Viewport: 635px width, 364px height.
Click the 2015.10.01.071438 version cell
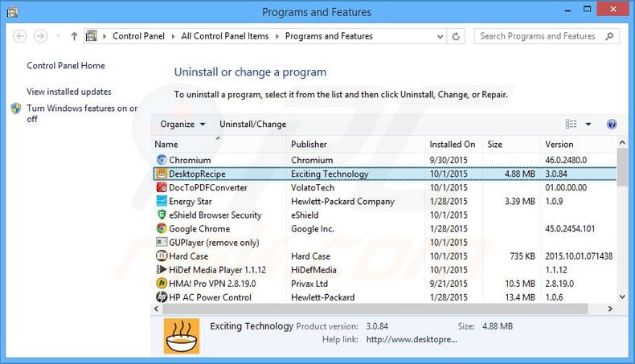pos(579,256)
